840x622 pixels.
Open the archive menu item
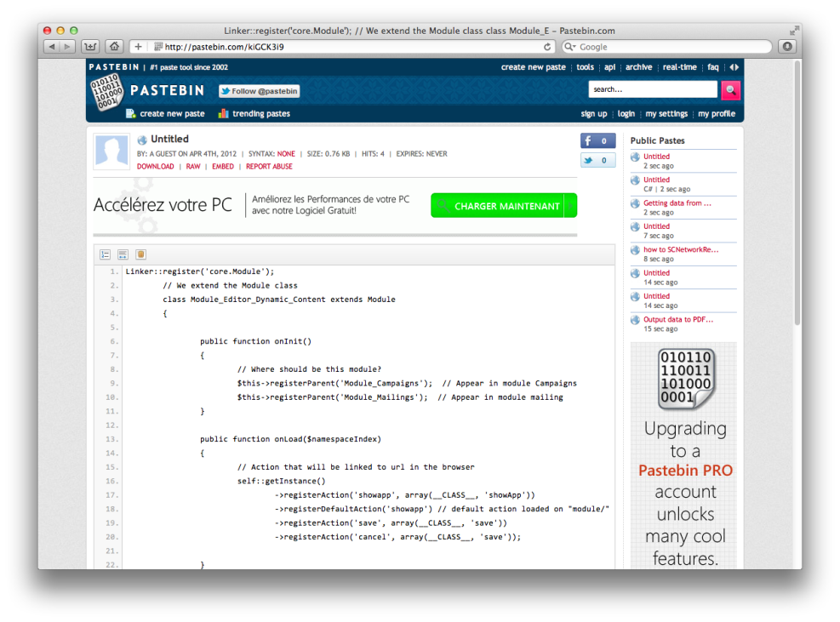(x=638, y=67)
